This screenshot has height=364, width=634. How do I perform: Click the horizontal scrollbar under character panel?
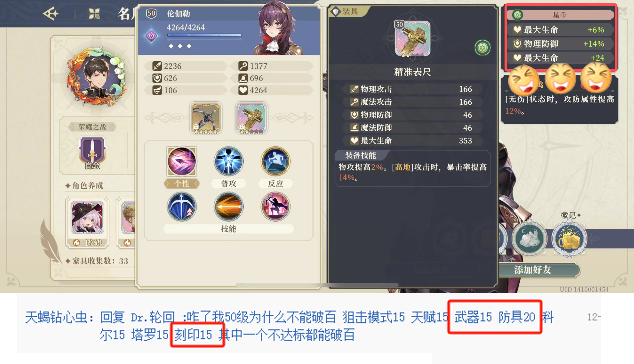point(317,285)
